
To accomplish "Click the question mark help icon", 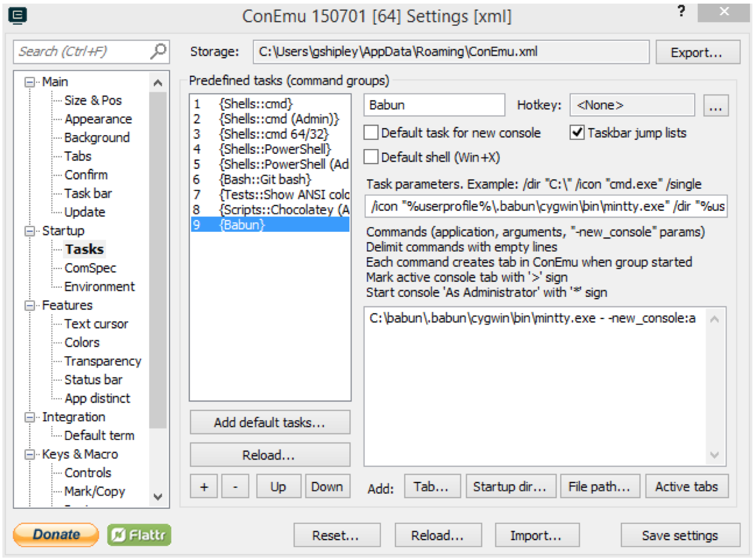I will click(681, 12).
